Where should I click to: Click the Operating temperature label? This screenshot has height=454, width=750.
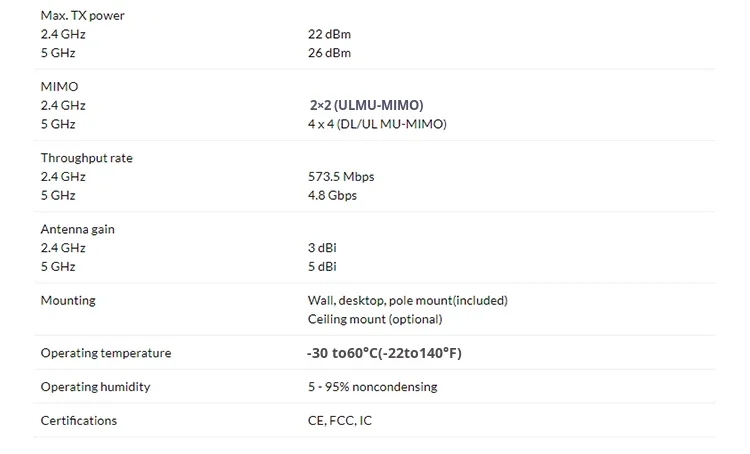(105, 353)
